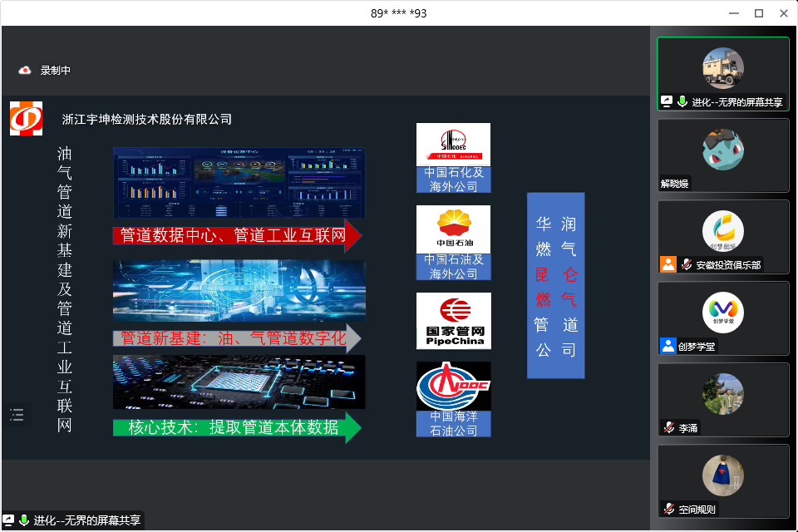The height and width of the screenshot is (532, 798).
Task: Click the 中国石化及海外公司 caption
Action: (454, 180)
